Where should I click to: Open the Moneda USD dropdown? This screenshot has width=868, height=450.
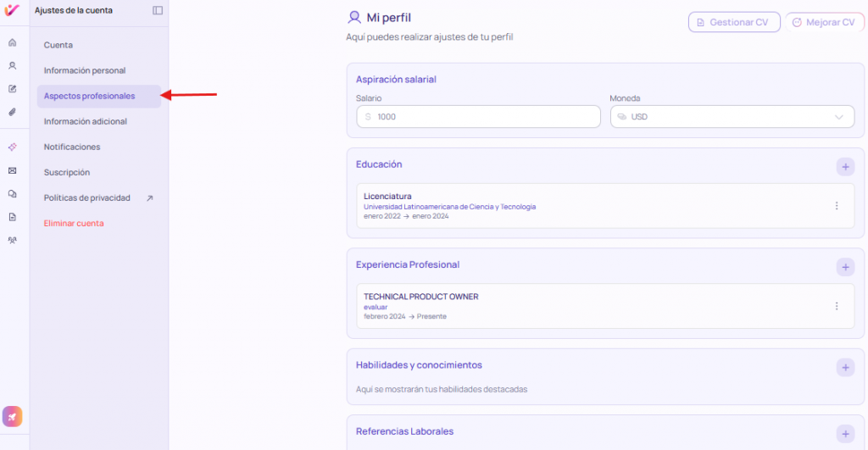click(732, 117)
